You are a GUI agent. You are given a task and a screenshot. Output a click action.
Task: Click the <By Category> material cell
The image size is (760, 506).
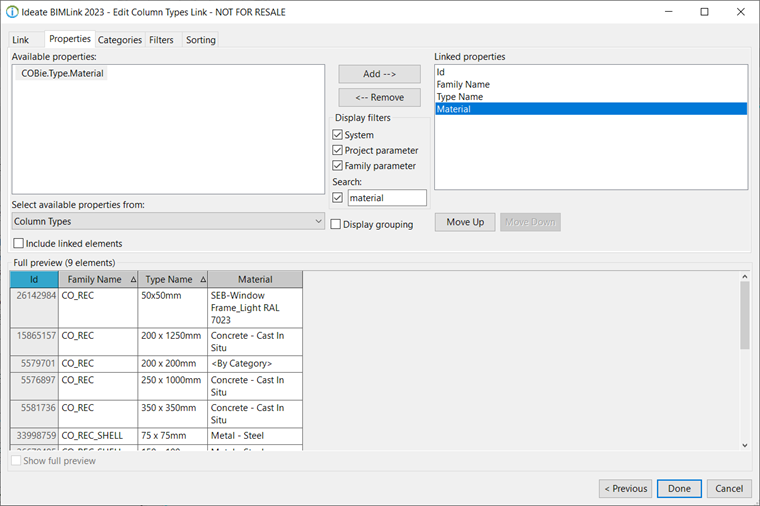click(x=255, y=364)
